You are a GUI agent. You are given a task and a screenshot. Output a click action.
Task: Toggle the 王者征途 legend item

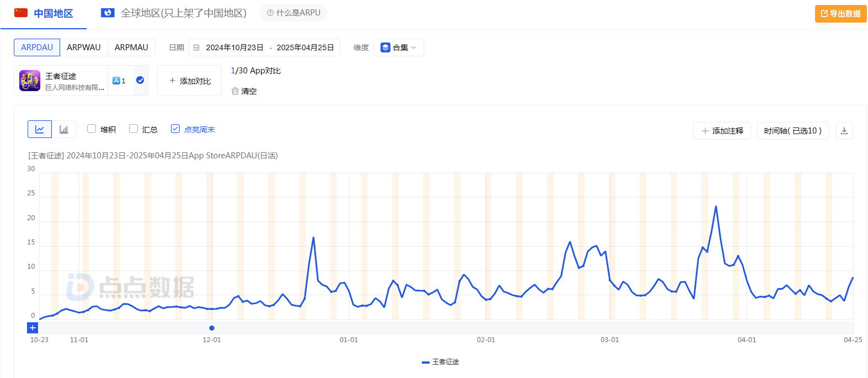[x=440, y=362]
